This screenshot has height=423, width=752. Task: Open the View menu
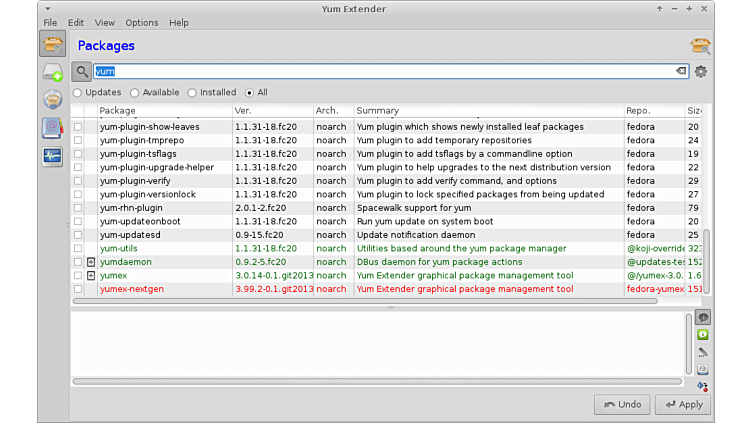[x=105, y=23]
